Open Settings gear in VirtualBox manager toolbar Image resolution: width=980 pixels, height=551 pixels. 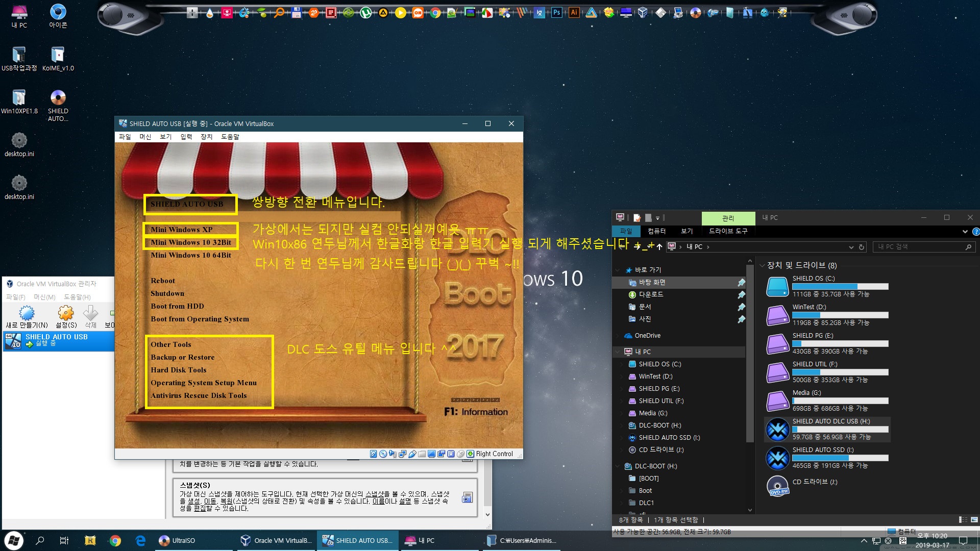(66, 317)
